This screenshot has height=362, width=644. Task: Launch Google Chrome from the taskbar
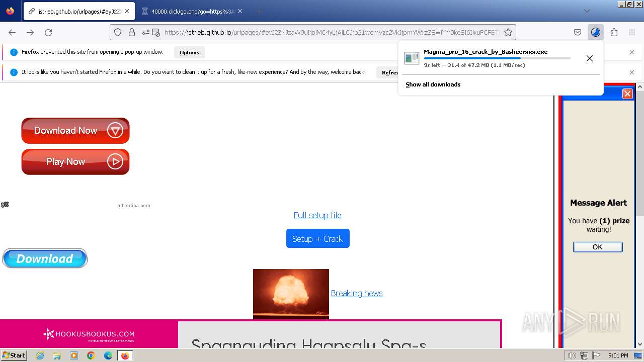pos(91,355)
